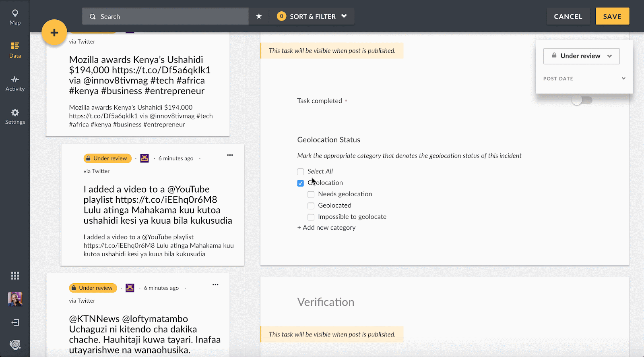
Task: Click the search magnifier icon
Action: 93,17
